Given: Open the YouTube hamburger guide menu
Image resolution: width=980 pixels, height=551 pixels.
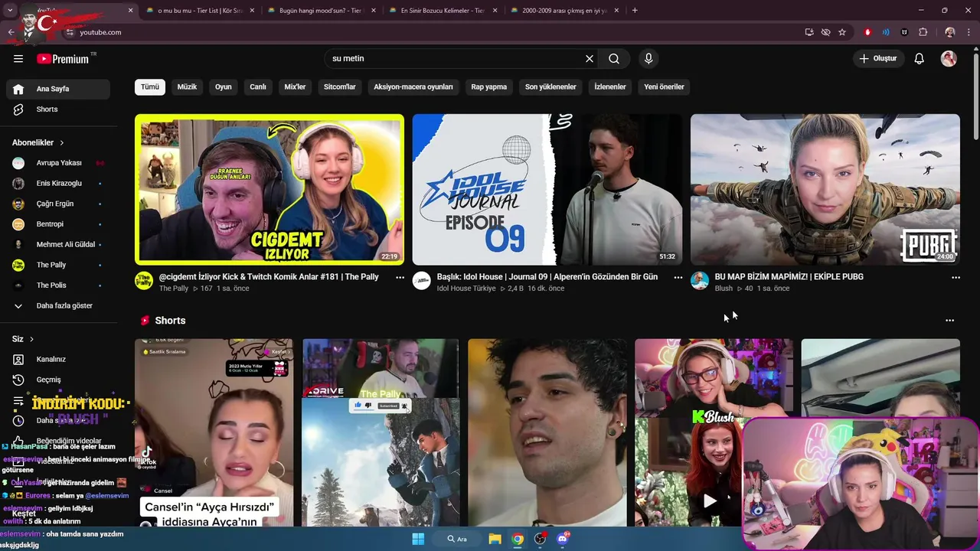Looking at the screenshot, I should pos(18,59).
